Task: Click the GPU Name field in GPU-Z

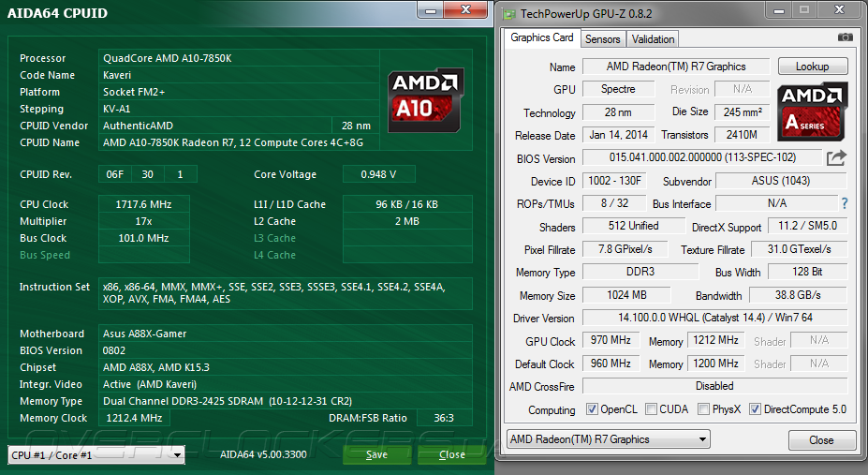Action: coord(676,67)
